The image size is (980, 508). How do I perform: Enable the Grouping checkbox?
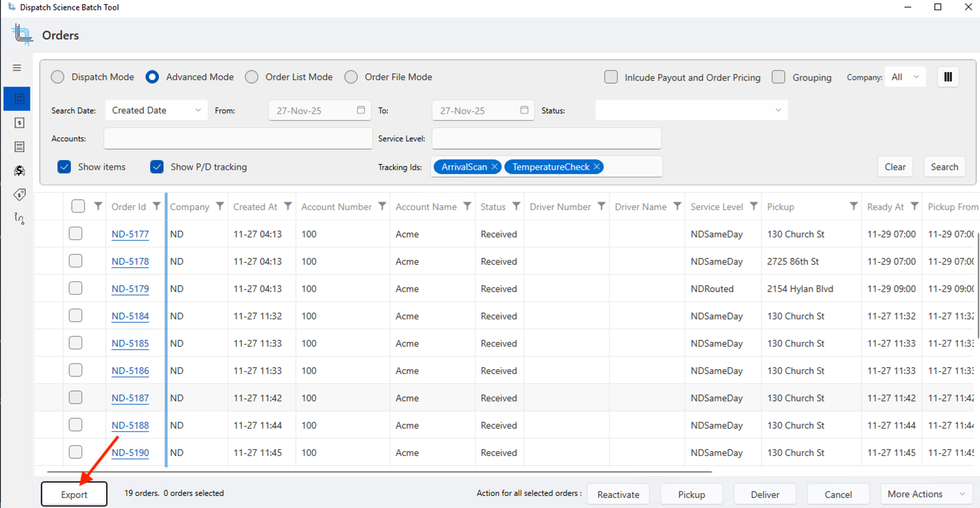tap(779, 77)
